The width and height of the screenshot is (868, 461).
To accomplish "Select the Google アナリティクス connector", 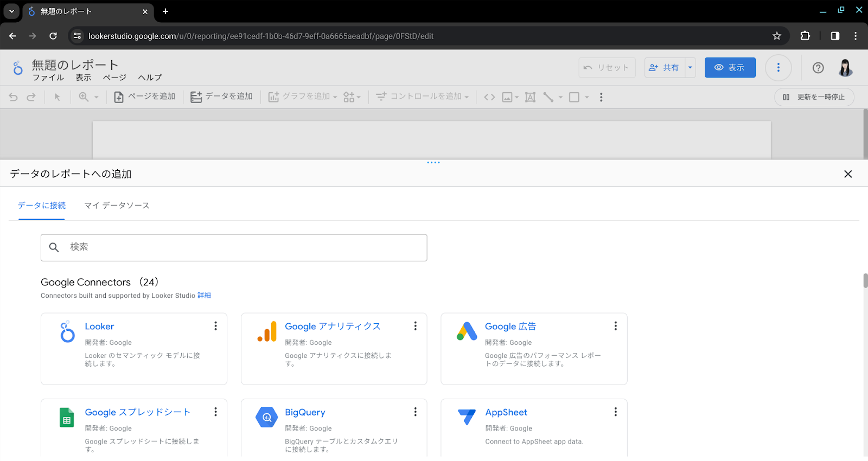I will 334,349.
